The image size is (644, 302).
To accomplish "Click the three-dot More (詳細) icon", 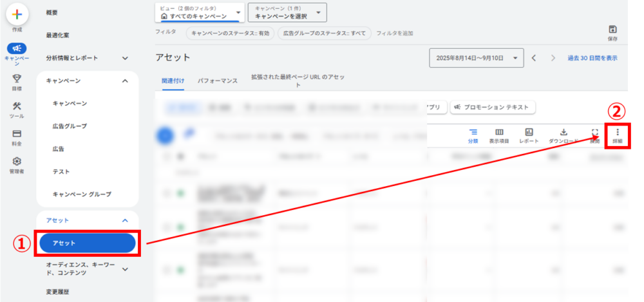I will (617, 132).
